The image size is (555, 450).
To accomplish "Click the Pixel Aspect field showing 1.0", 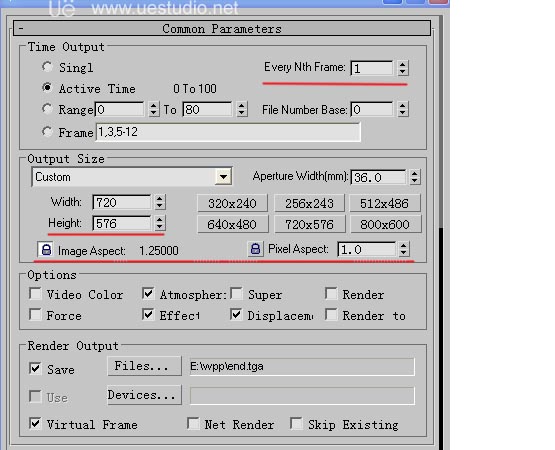I will click(366, 249).
